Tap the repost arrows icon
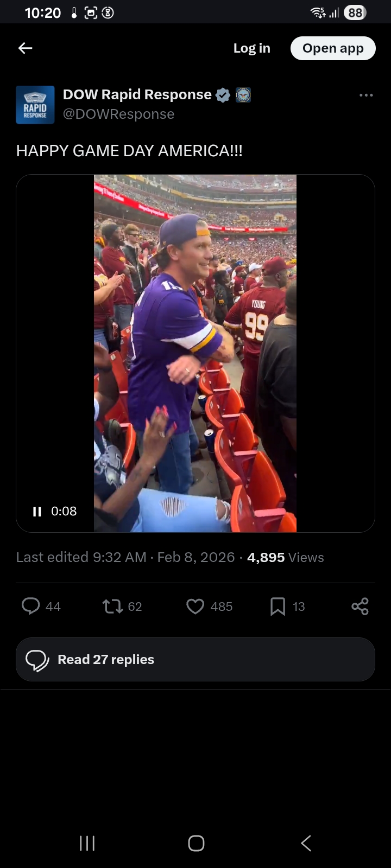 112,606
